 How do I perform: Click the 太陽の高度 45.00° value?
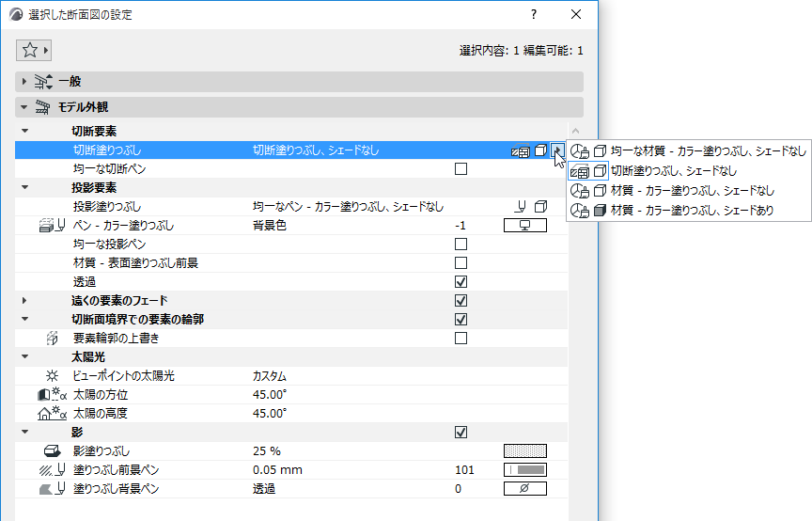click(270, 413)
